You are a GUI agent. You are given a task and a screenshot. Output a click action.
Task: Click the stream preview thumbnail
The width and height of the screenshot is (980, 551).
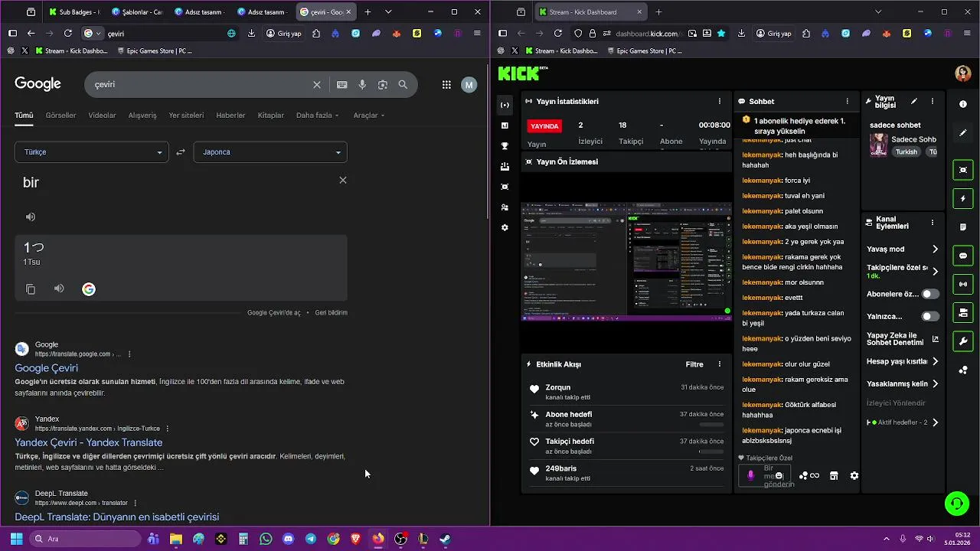626,262
